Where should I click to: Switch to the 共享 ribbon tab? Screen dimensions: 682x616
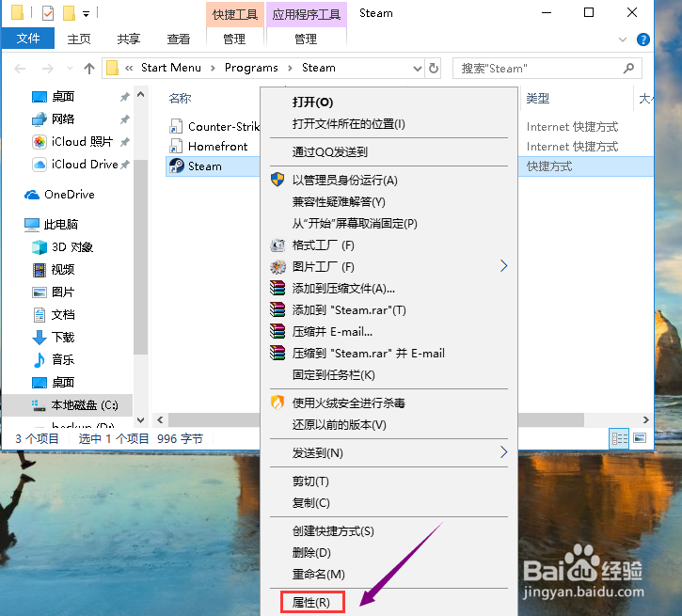(129, 39)
